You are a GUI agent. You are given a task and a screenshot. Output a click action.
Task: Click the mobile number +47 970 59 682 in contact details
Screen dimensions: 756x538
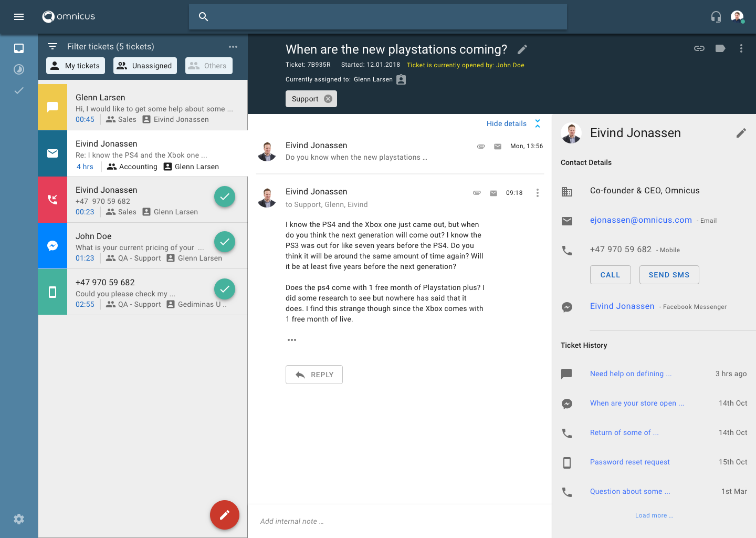click(x=621, y=250)
